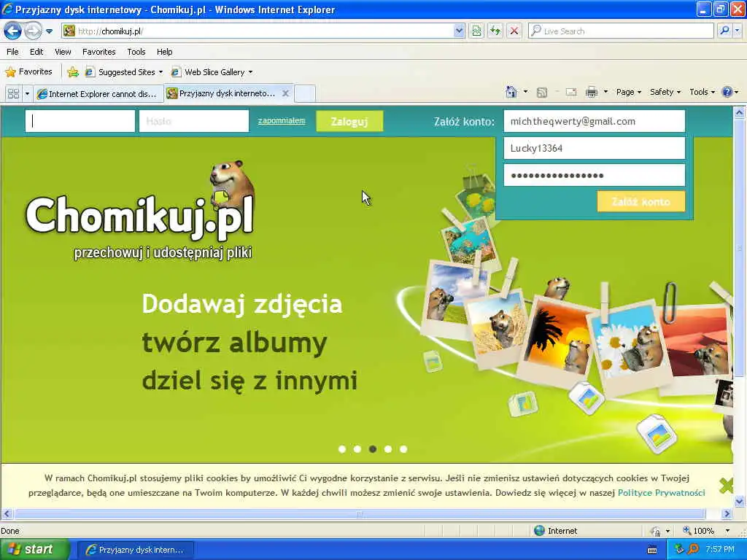The image size is (747, 560).
Task: Open the Favorites menu
Action: pyautogui.click(x=98, y=52)
